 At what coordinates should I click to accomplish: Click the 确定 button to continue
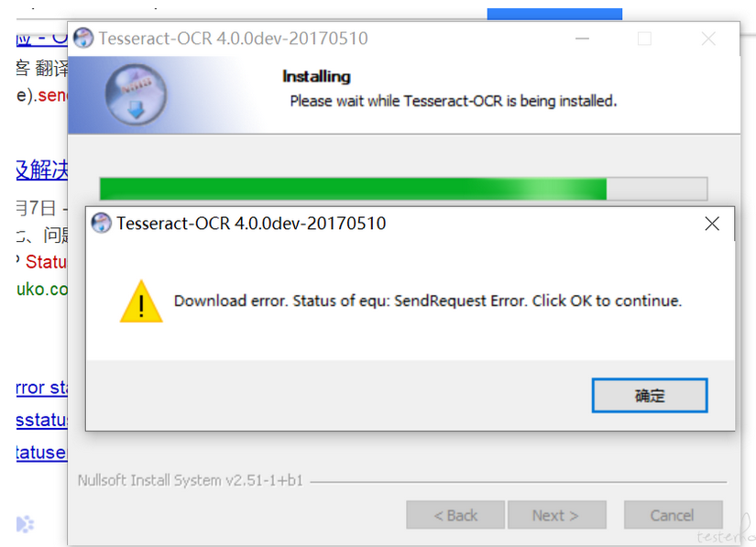click(x=650, y=395)
